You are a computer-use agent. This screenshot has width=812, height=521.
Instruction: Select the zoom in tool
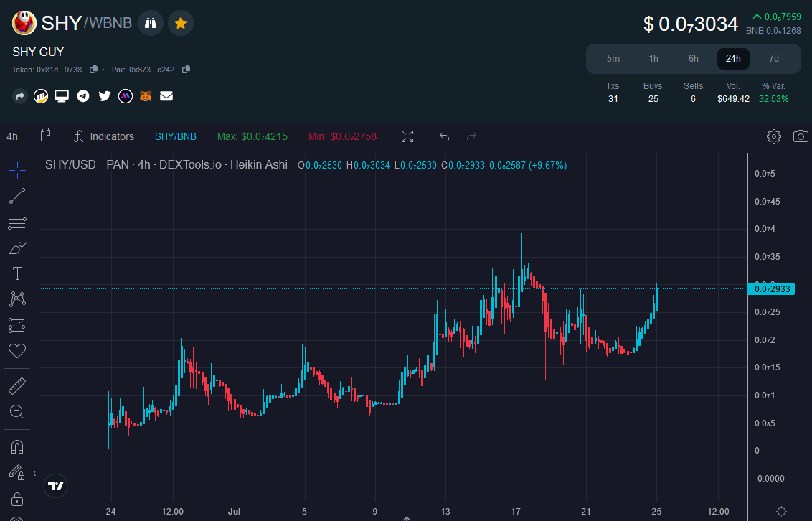pos(17,412)
